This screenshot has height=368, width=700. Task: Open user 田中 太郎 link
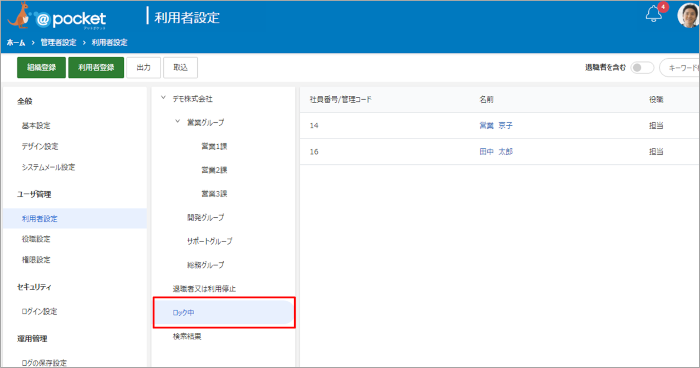point(496,152)
